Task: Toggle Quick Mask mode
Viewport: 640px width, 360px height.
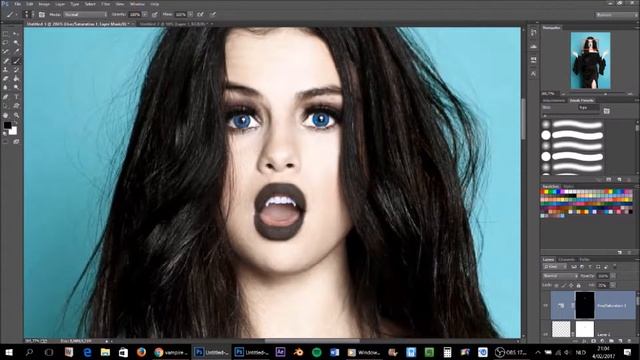Action: (x=6, y=142)
